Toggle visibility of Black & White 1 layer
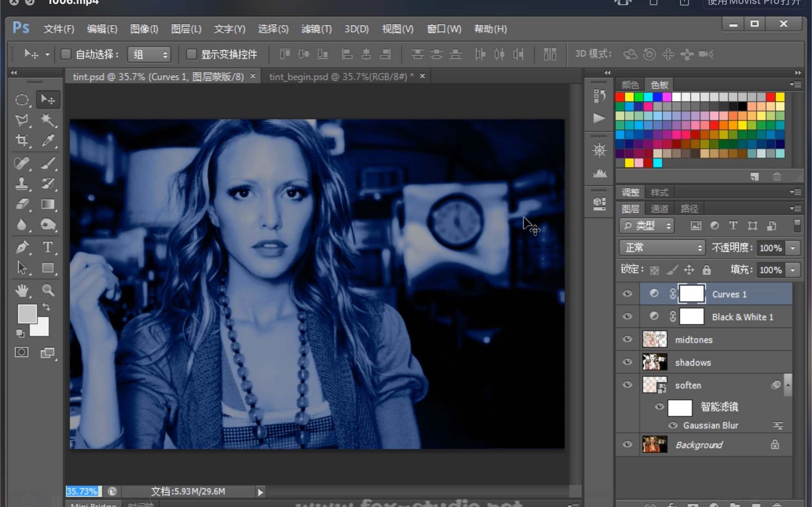 (x=628, y=317)
